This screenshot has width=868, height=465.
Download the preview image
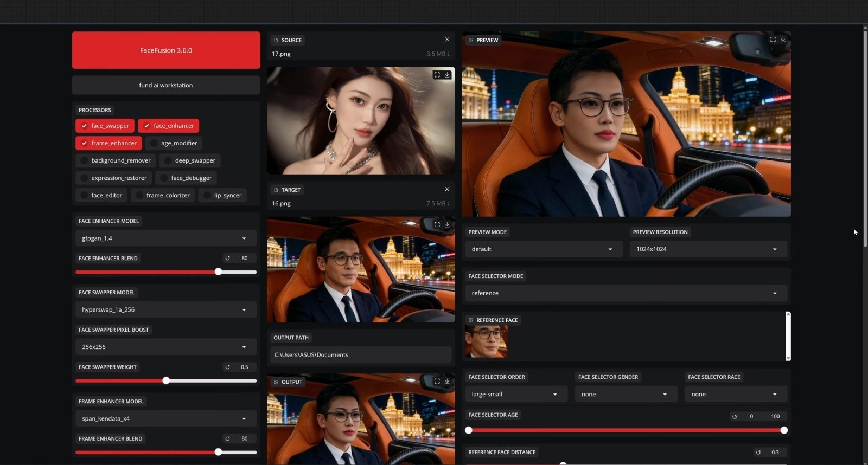click(783, 40)
